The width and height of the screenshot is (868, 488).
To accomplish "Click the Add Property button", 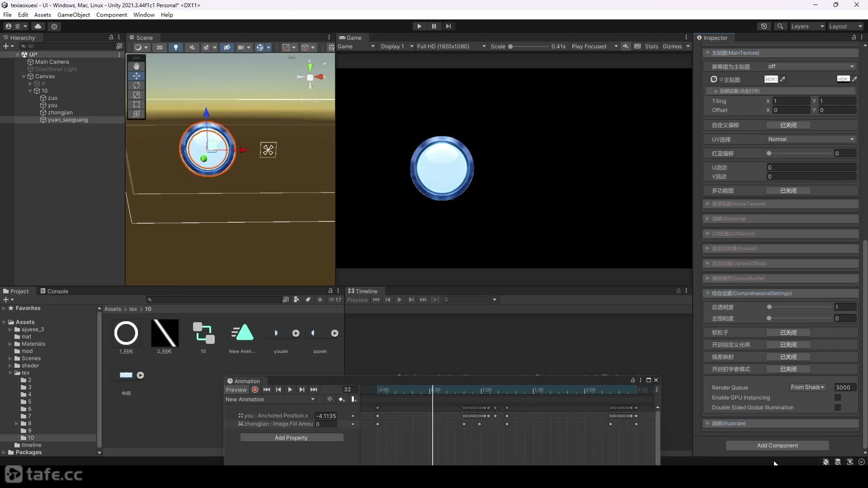I will pyautogui.click(x=292, y=437).
